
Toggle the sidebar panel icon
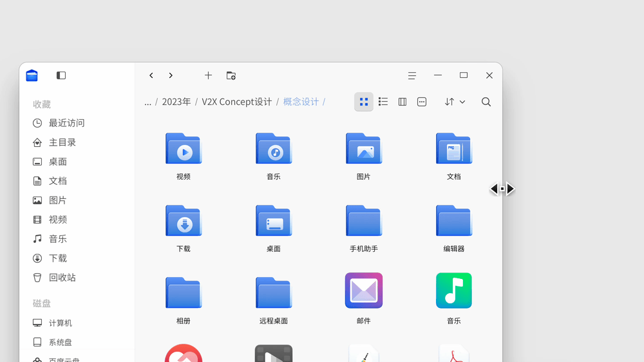61,75
